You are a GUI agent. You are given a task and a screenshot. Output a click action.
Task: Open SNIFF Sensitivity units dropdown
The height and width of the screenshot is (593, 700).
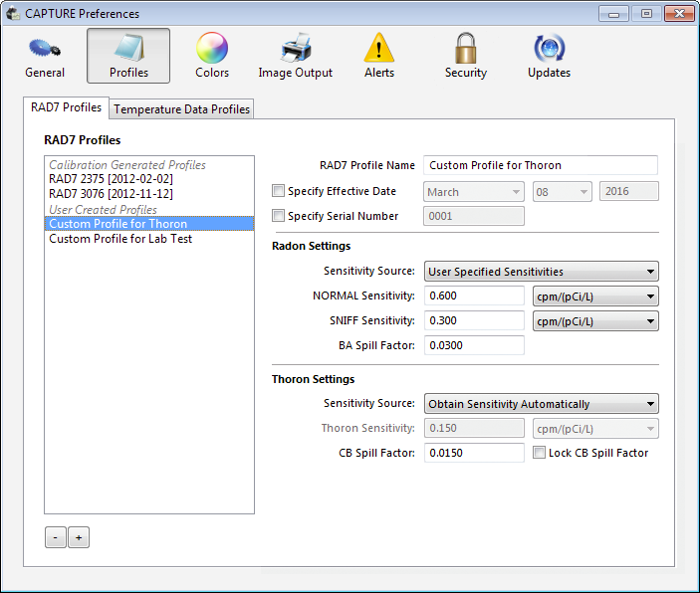595,321
